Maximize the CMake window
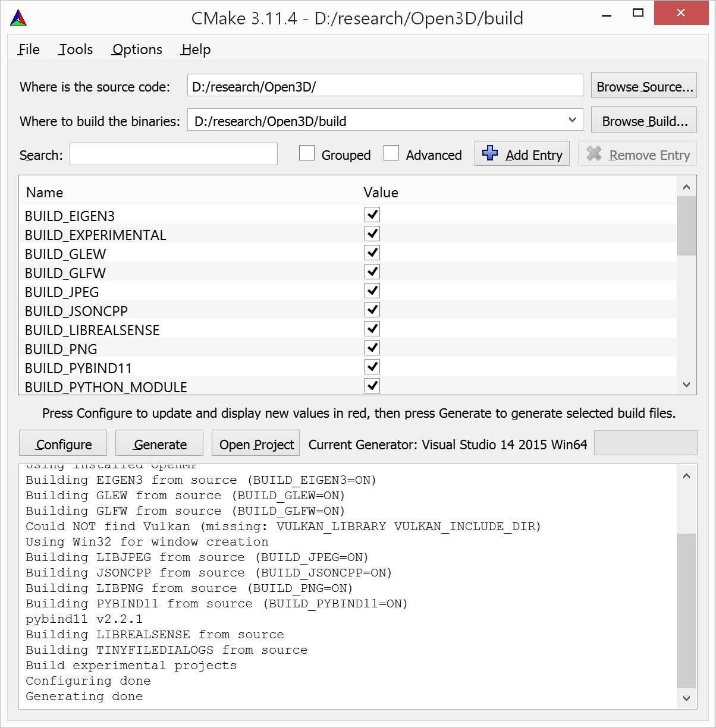This screenshot has height=728, width=716. (x=638, y=13)
